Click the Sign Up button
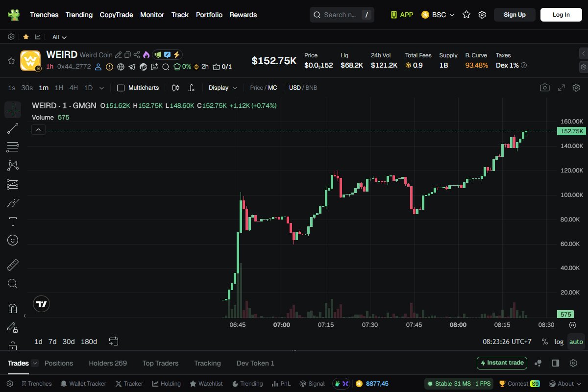The width and height of the screenshot is (588, 392). [514, 15]
